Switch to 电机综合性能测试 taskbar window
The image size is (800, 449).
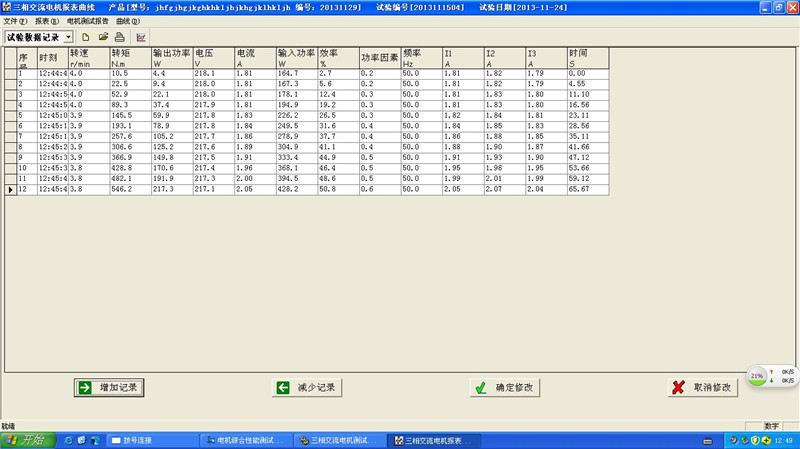pyautogui.click(x=246, y=440)
